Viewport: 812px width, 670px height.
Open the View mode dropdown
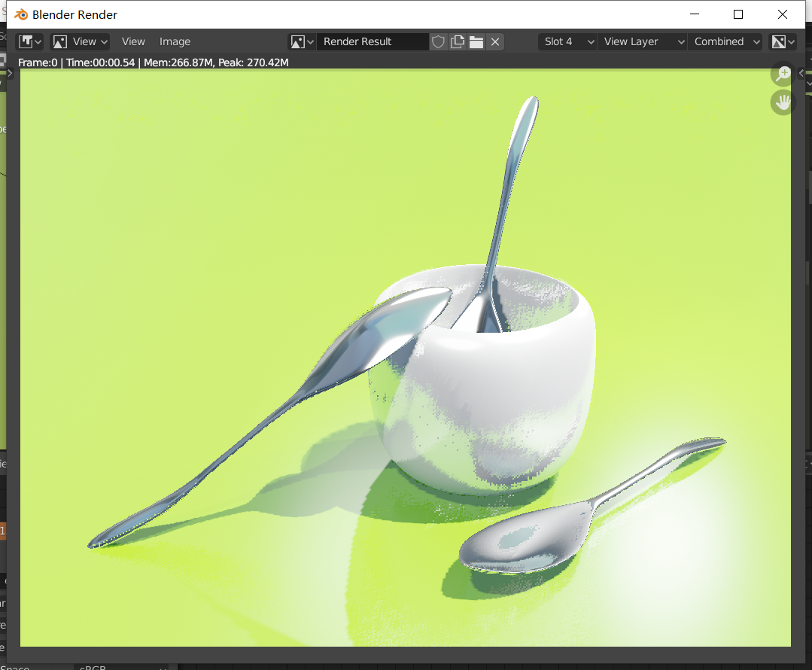(x=81, y=41)
